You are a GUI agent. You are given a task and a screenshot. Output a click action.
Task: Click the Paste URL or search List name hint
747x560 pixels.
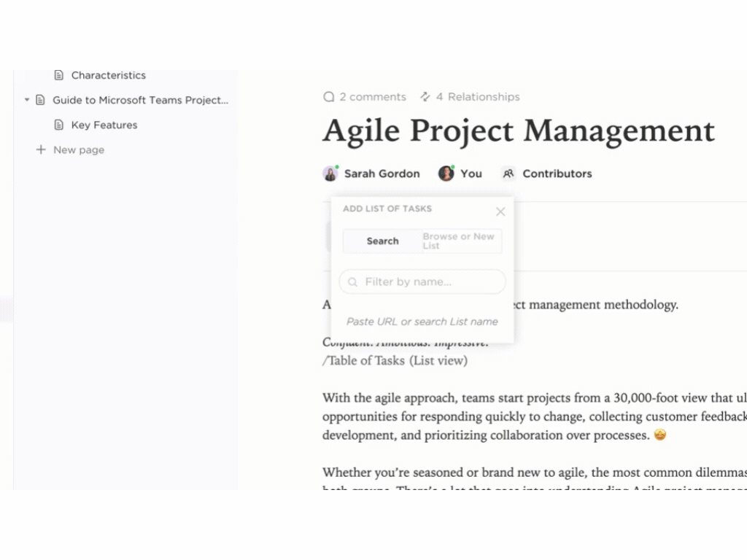coord(422,322)
